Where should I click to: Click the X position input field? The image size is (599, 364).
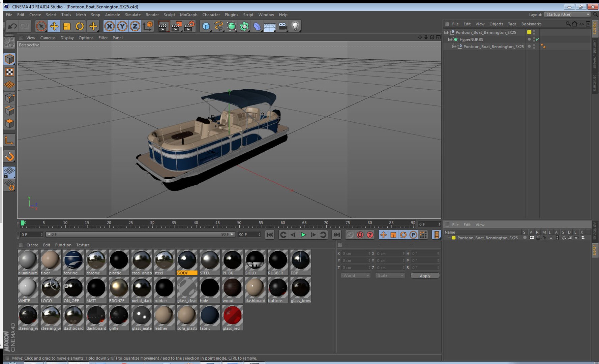coord(356,253)
